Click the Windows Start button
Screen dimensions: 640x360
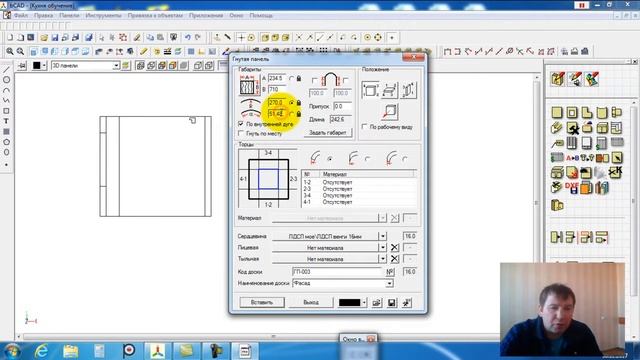pos(11,351)
